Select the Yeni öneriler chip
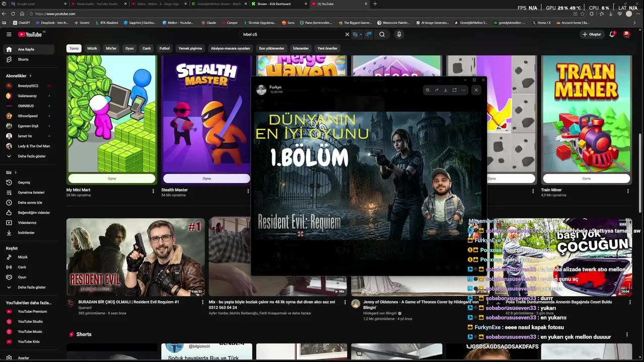Screen dimensions: 644x362 tap(328, 48)
